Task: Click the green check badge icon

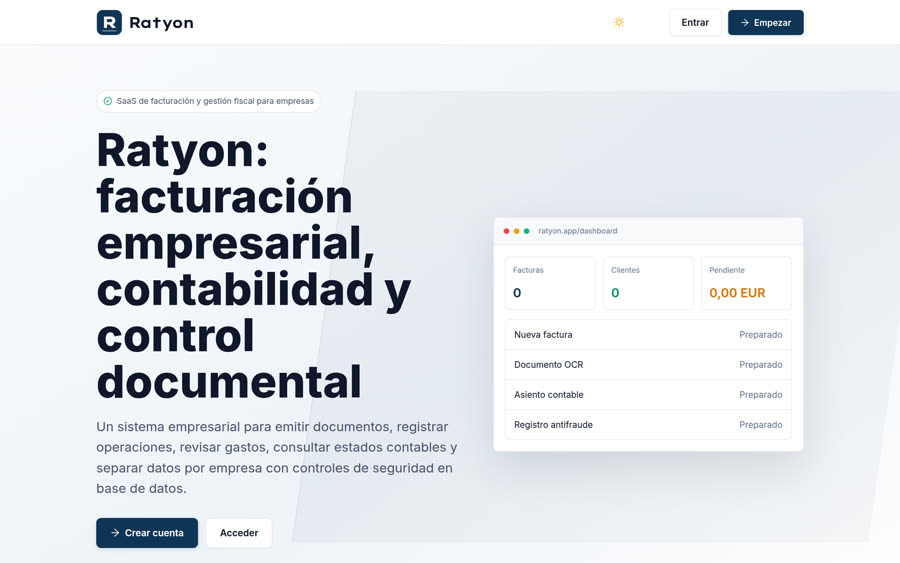Action: point(107,101)
